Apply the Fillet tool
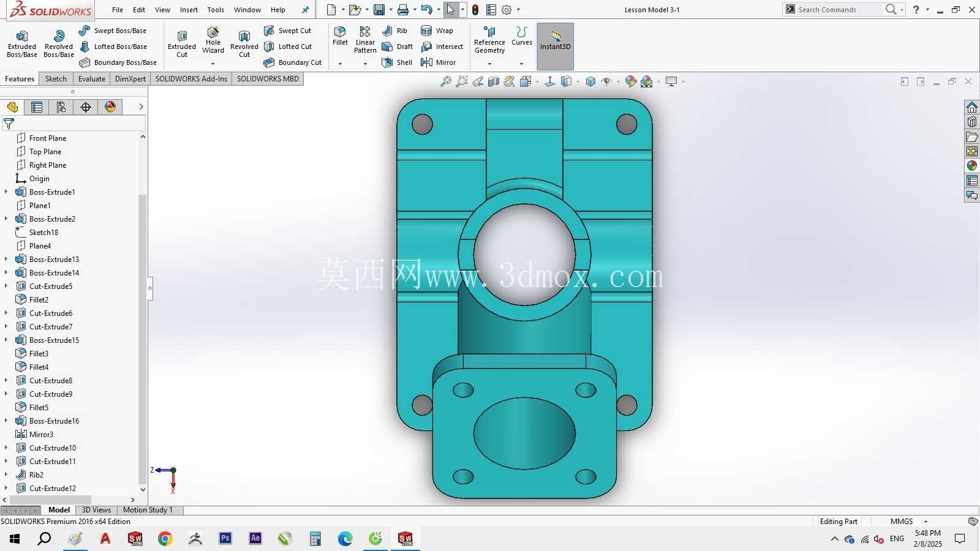Screen dimensions: 980x551 click(x=340, y=36)
